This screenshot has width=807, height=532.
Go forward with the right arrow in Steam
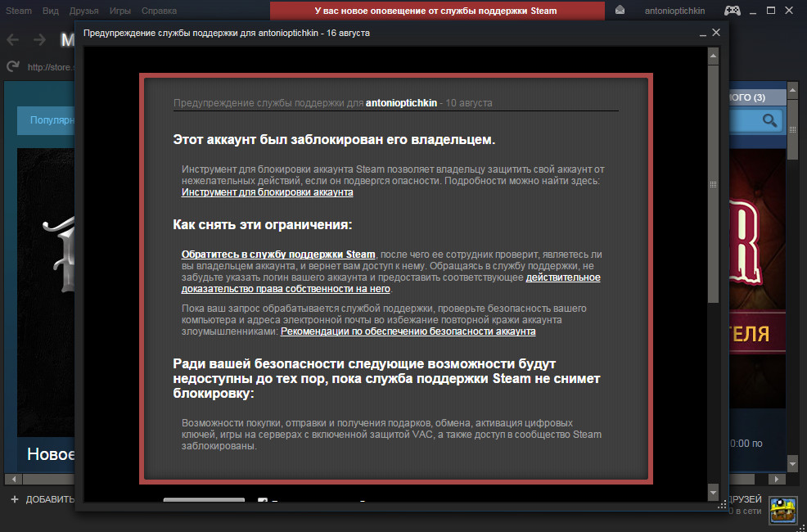[x=39, y=40]
